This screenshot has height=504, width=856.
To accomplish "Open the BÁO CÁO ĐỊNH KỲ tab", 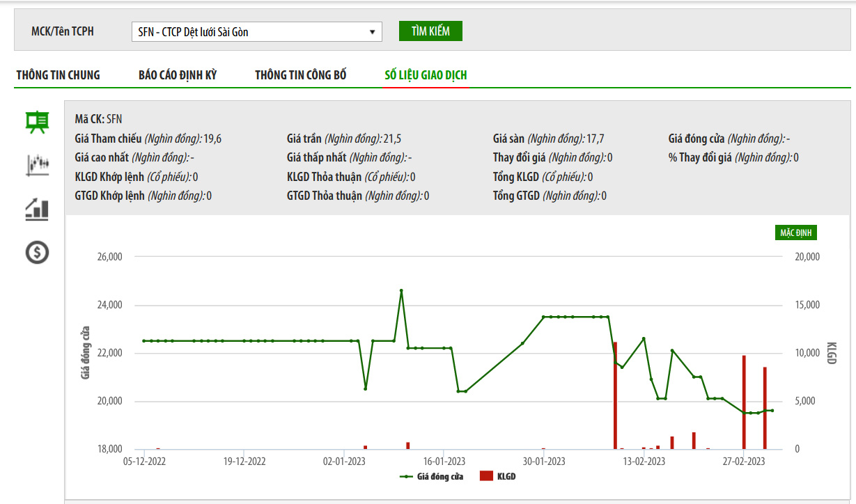I will 178,75.
